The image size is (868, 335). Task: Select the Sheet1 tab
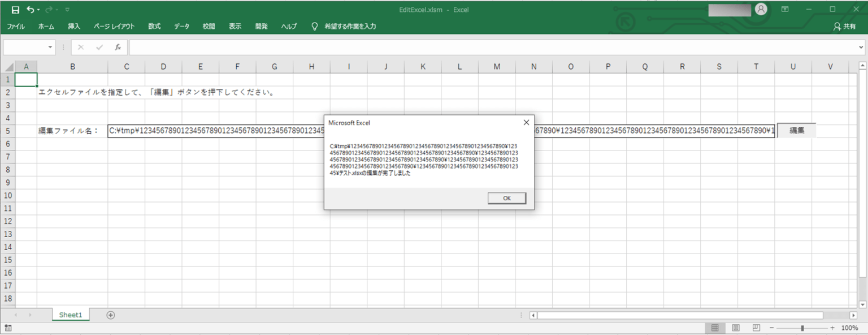pyautogui.click(x=70, y=314)
